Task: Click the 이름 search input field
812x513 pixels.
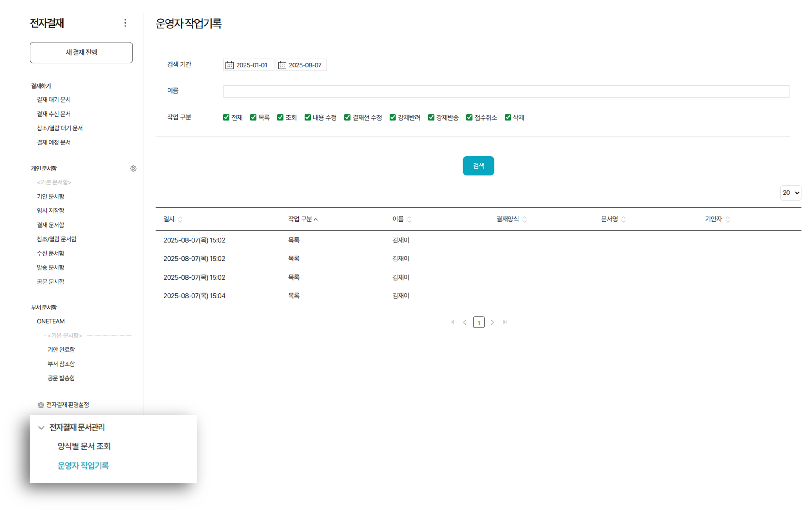Action: (x=506, y=91)
